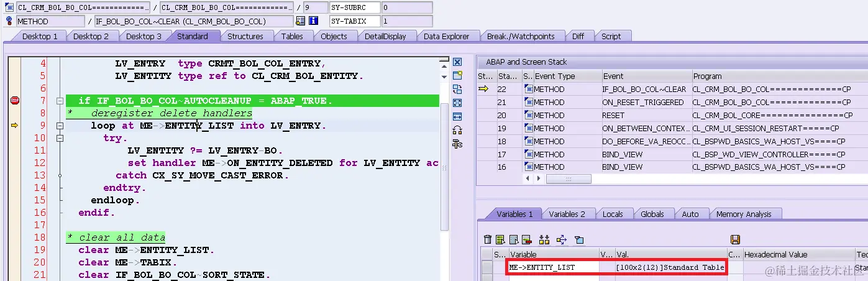The image size is (868, 281).
Task: Select the Standard tab
Action: pos(193,36)
